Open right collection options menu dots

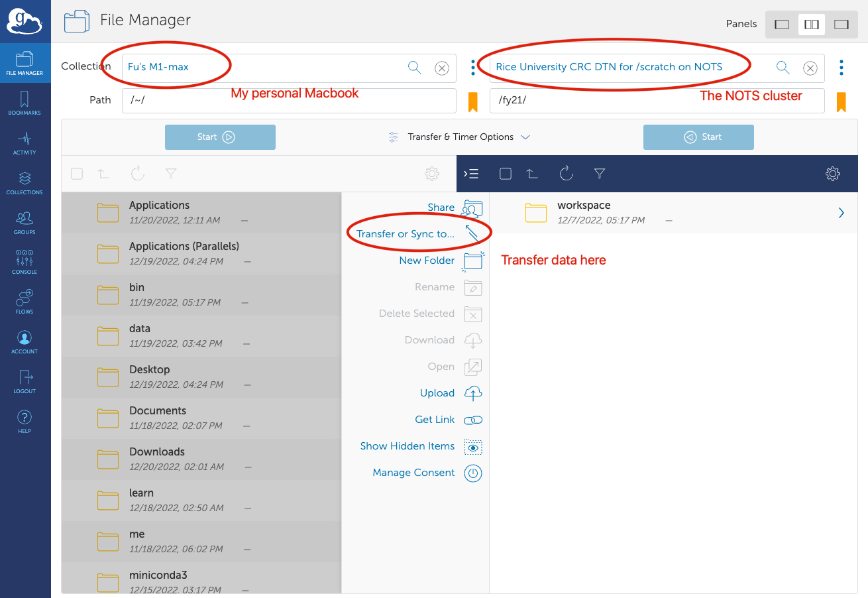tap(841, 67)
